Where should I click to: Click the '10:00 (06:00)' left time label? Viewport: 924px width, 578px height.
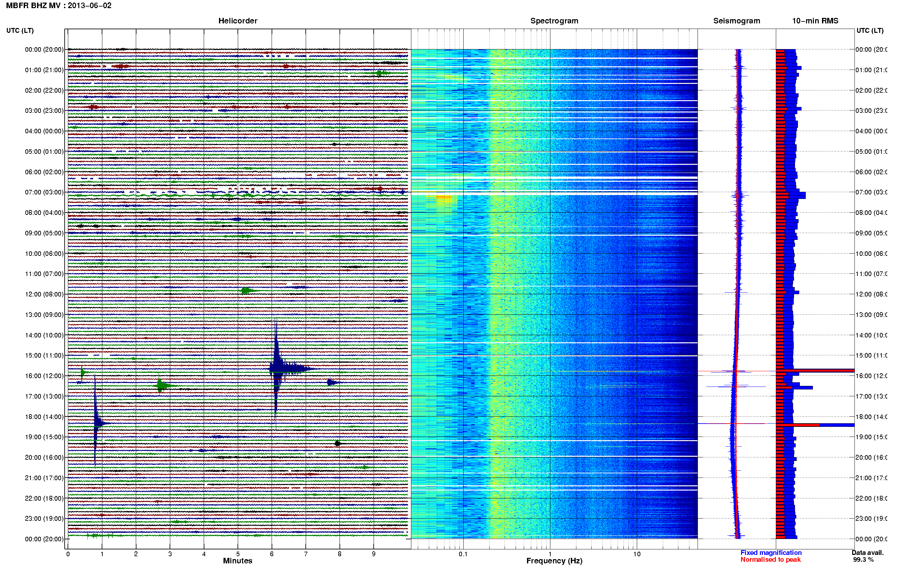point(44,254)
